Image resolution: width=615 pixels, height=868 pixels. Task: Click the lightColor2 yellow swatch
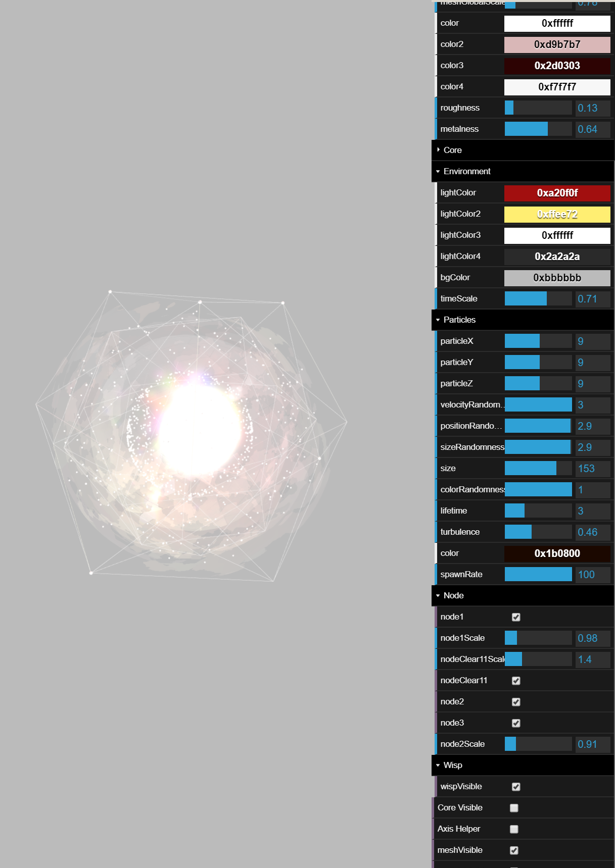point(557,214)
